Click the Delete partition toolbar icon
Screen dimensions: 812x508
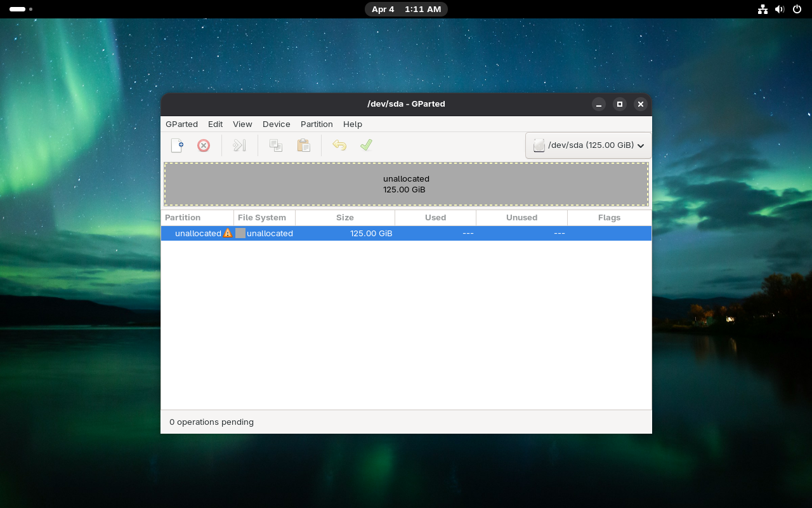click(x=204, y=145)
